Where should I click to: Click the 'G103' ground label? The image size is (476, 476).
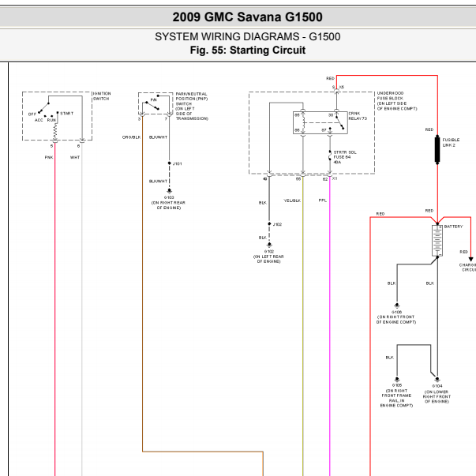[169, 197]
